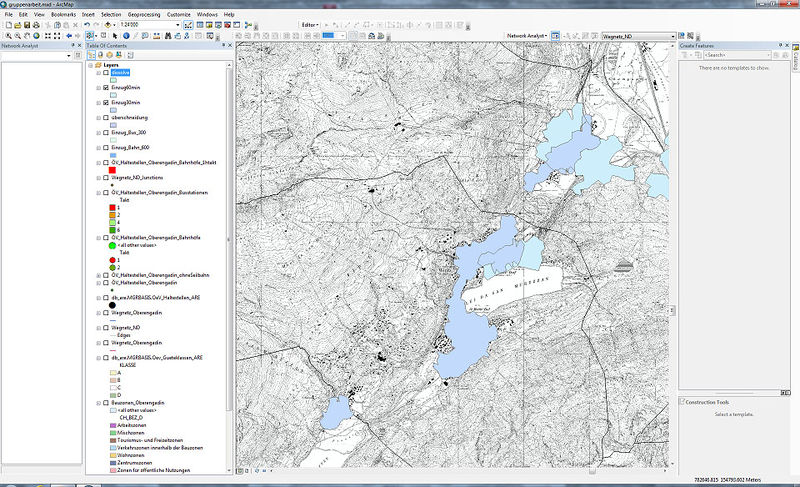This screenshot has width=800, height=487.
Task: Open the Geoprocessing menu
Action: click(143, 16)
